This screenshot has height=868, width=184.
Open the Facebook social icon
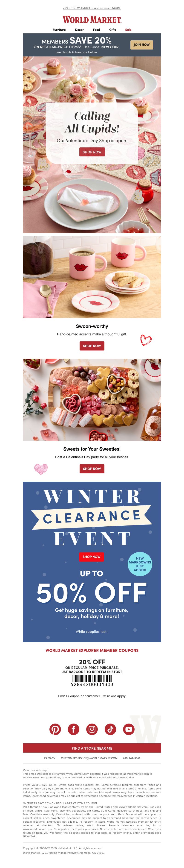[x=73, y=729]
